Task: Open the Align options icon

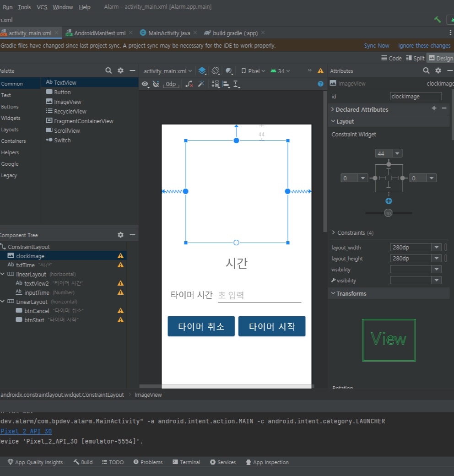Action: (x=226, y=84)
